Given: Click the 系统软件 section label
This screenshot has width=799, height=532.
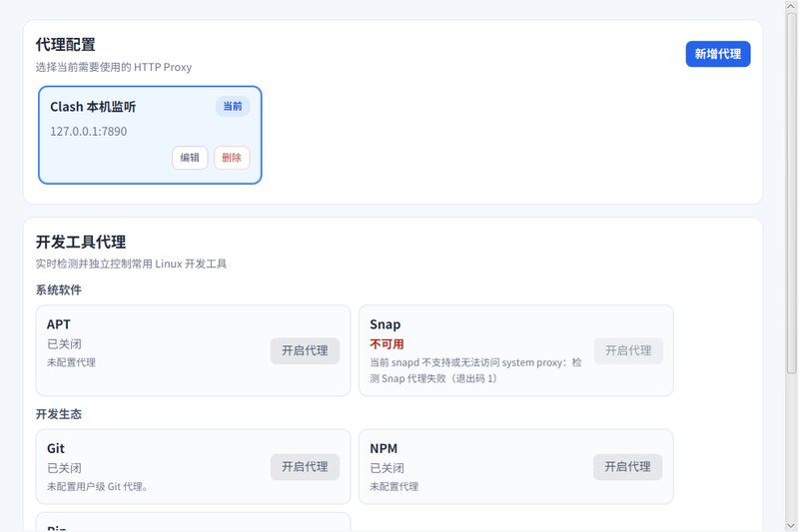Looking at the screenshot, I should click(x=59, y=290).
